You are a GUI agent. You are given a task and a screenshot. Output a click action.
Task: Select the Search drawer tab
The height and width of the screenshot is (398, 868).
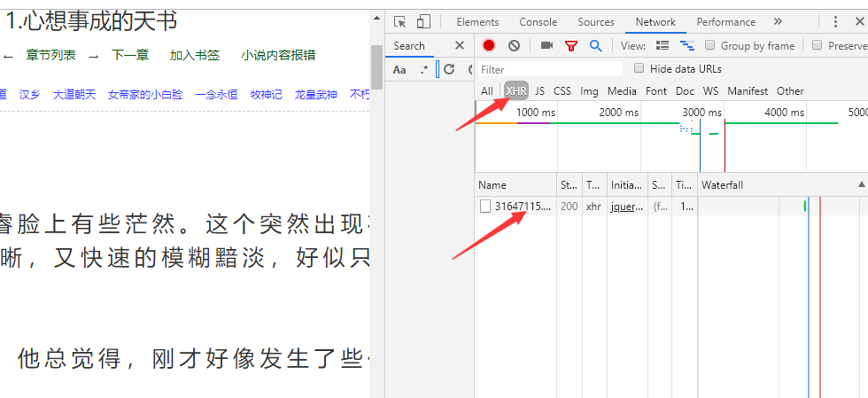tap(409, 46)
